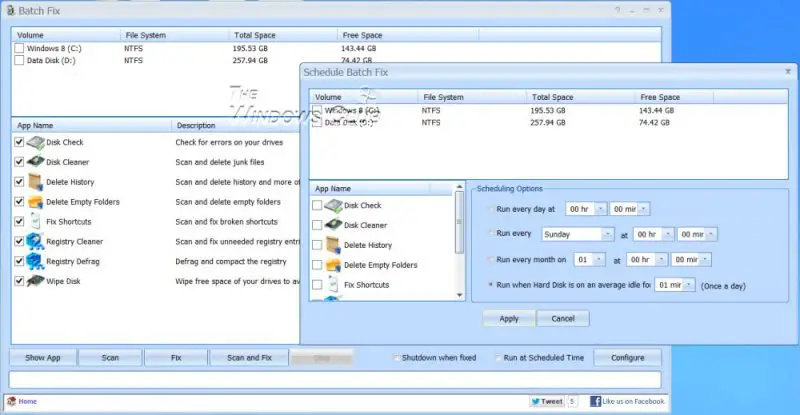Click Total Space column header in Batch Fix window
800x415 pixels.
click(x=283, y=35)
